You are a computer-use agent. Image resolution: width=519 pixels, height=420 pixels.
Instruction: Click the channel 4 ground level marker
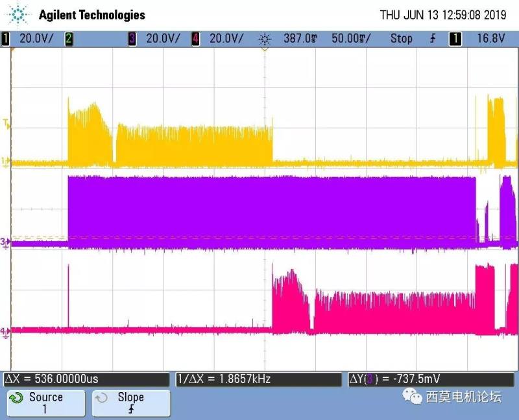point(6,331)
